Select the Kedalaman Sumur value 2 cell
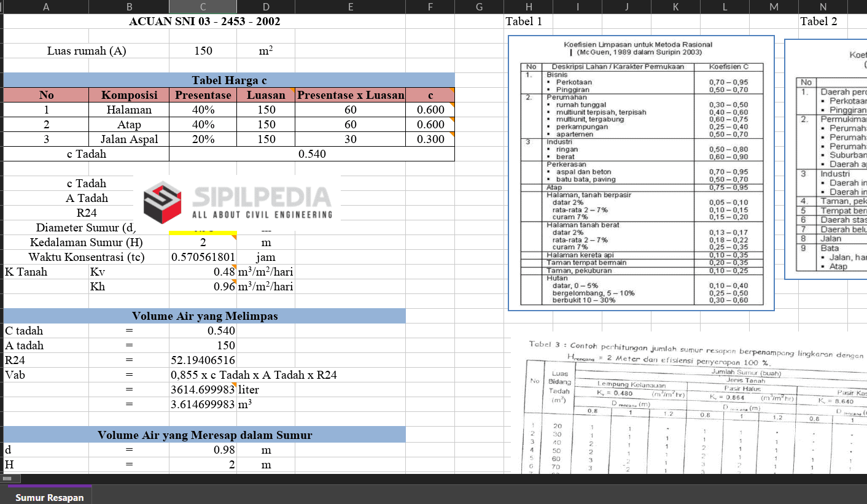 [203, 242]
